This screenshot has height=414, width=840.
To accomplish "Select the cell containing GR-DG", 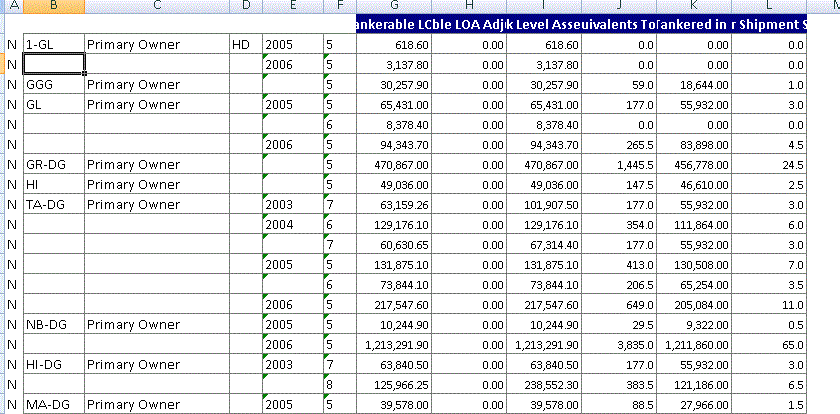I will [54, 164].
